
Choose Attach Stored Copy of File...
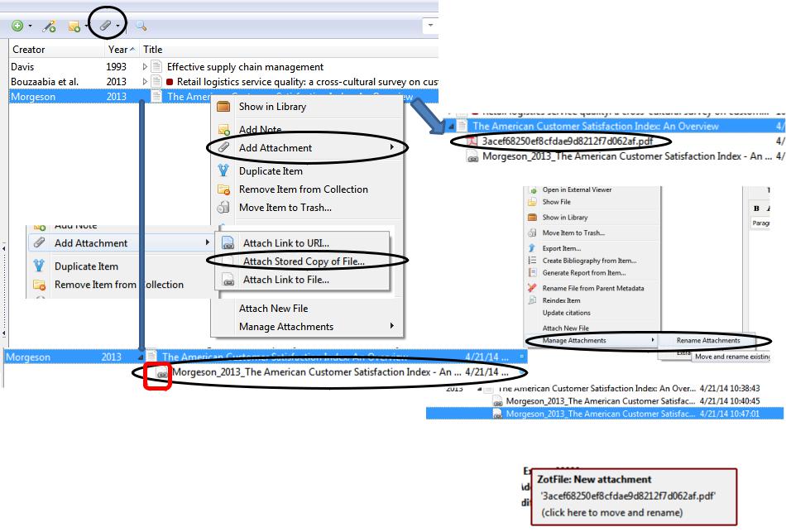coord(304,261)
